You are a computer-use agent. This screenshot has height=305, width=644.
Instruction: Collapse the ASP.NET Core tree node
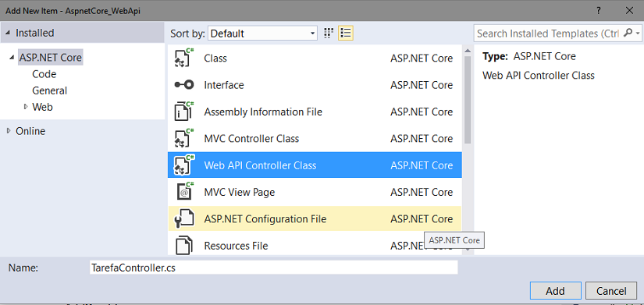[11, 58]
